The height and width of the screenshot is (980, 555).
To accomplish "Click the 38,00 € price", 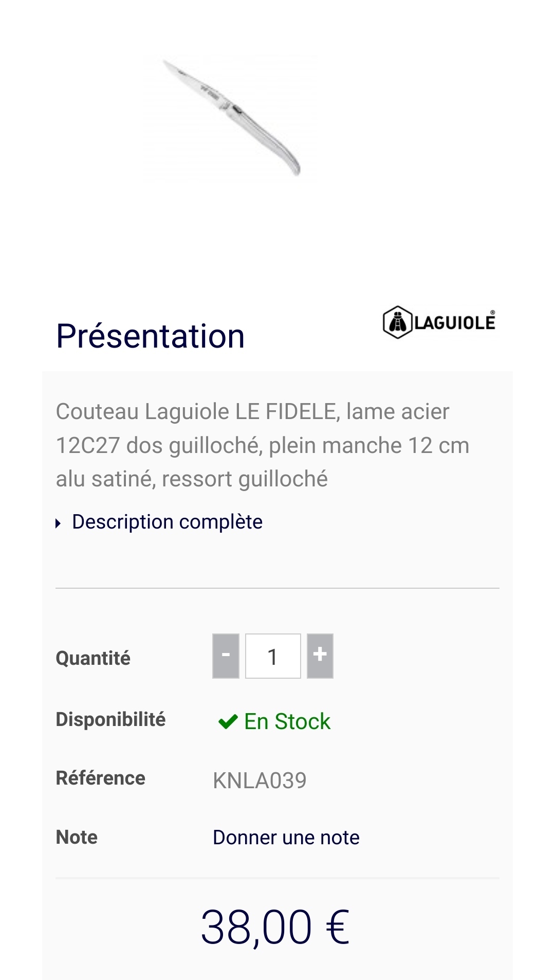I will click(275, 927).
